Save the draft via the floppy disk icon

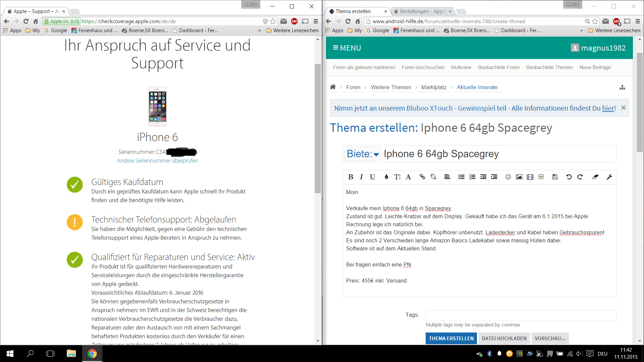click(x=555, y=177)
